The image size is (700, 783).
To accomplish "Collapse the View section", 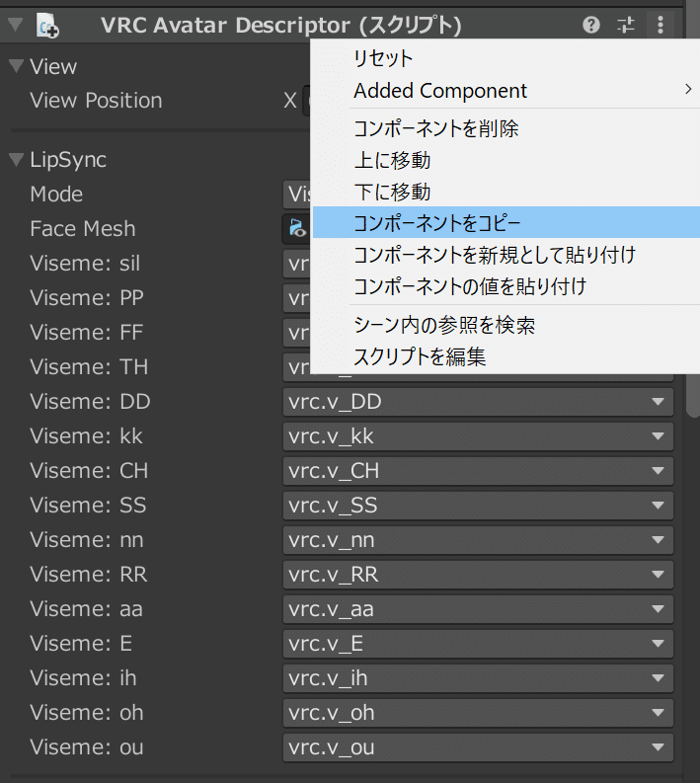I will click(x=17, y=66).
